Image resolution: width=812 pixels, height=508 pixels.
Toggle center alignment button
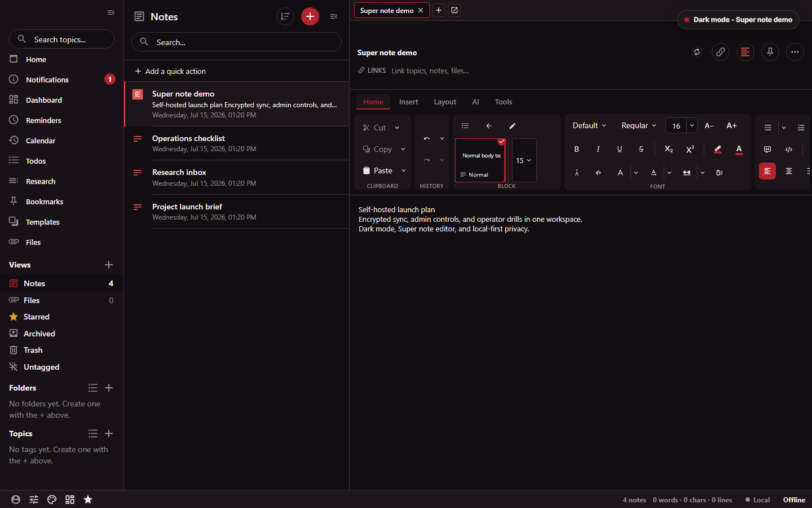click(x=789, y=171)
